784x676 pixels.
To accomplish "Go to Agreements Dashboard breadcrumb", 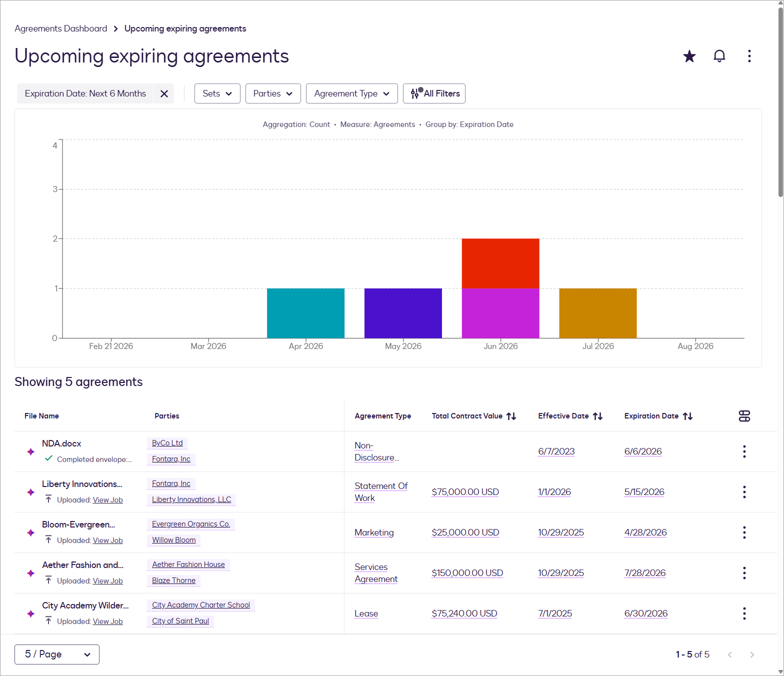I will tap(61, 28).
